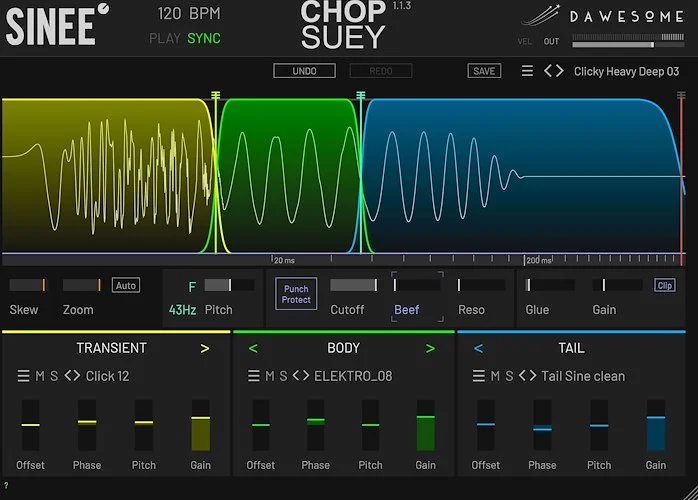
Task: Click the main Pitch slider beside 43Hz
Action: (x=229, y=285)
